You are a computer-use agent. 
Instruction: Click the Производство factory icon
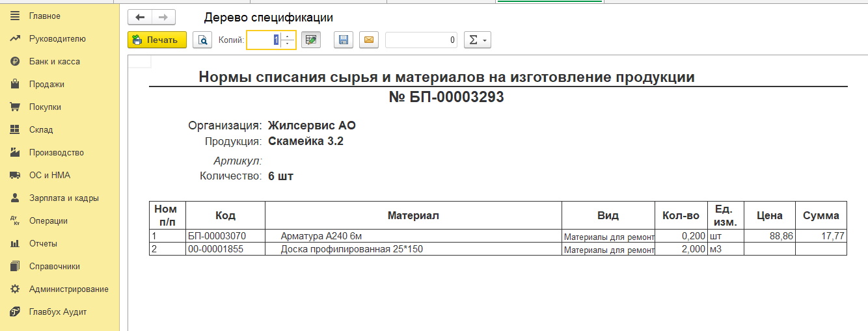15,152
